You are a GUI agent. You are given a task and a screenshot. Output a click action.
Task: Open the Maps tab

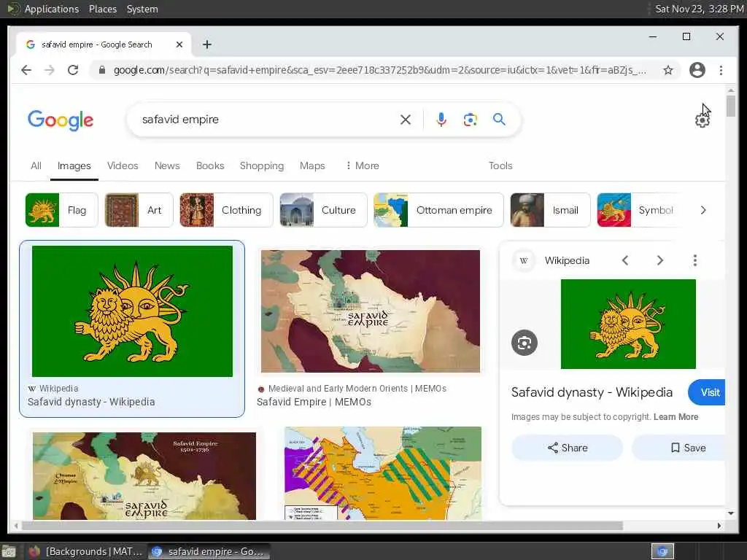coord(312,166)
